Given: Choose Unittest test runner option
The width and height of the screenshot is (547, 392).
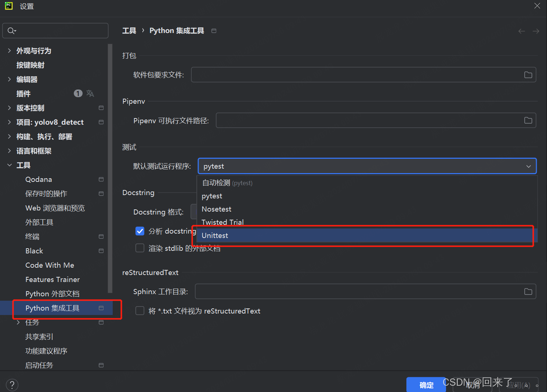Looking at the screenshot, I should pyautogui.click(x=367, y=235).
